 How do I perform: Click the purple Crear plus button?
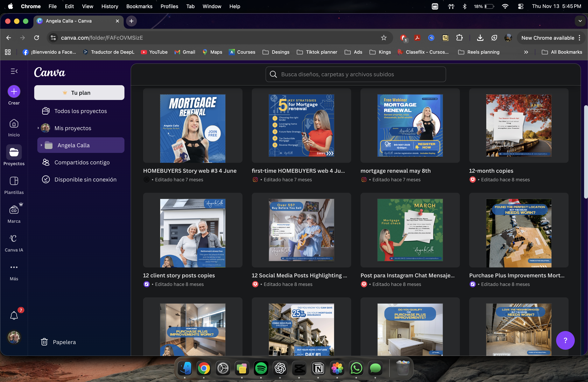pyautogui.click(x=14, y=91)
